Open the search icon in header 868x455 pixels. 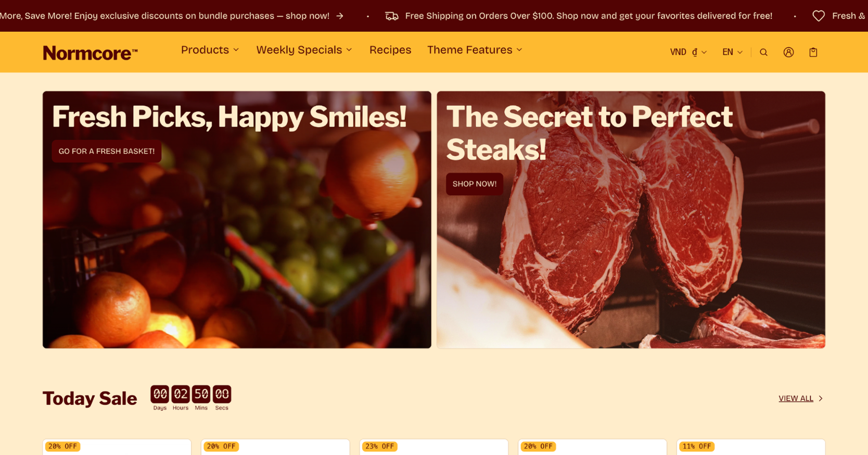coord(763,52)
